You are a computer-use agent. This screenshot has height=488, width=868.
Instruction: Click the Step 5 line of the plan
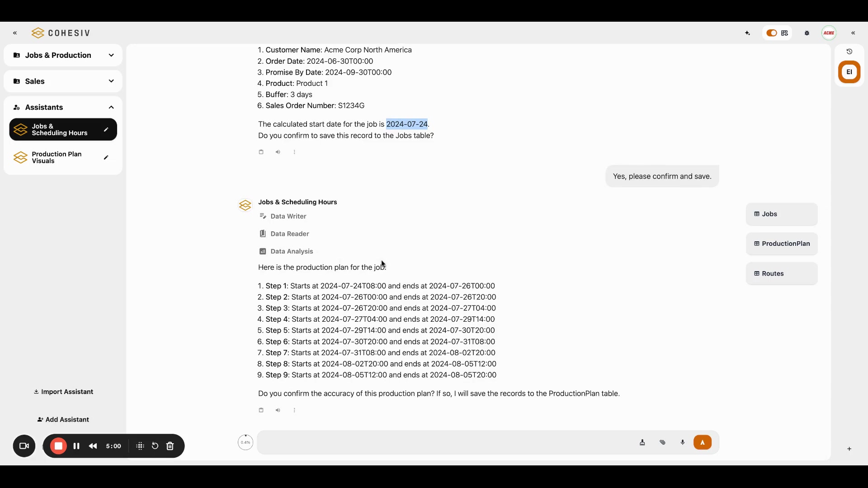pyautogui.click(x=376, y=331)
